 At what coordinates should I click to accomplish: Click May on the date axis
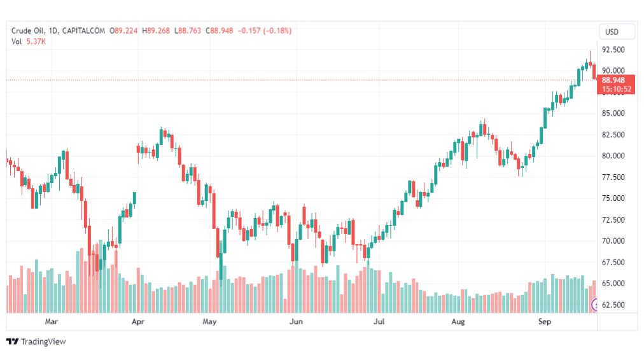(210, 322)
